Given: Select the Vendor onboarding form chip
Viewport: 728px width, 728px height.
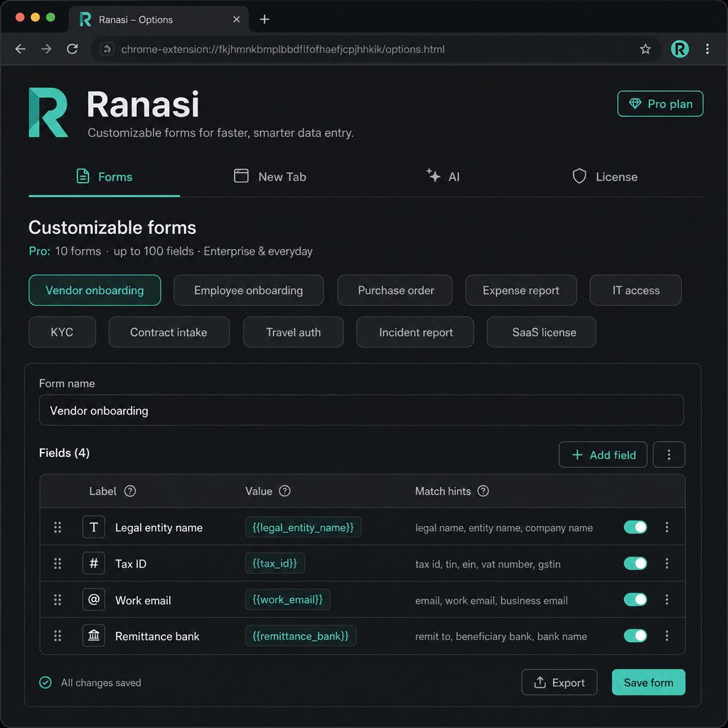Looking at the screenshot, I should (x=95, y=290).
